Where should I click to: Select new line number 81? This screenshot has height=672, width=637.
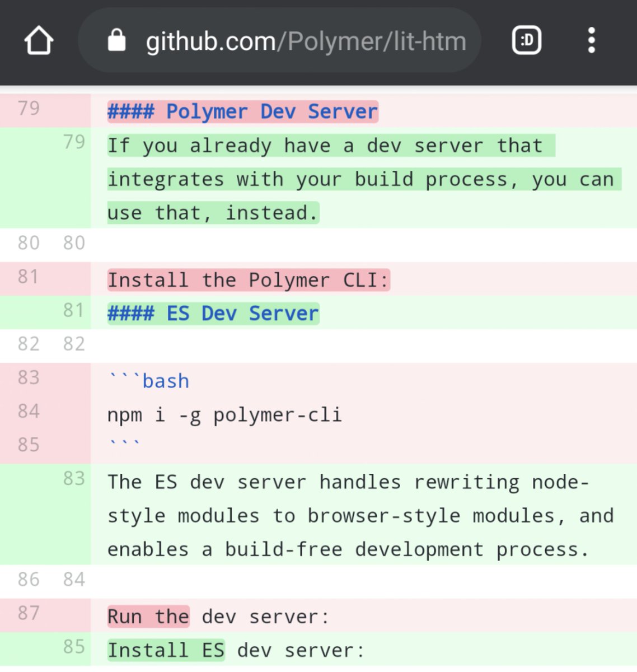tap(74, 310)
